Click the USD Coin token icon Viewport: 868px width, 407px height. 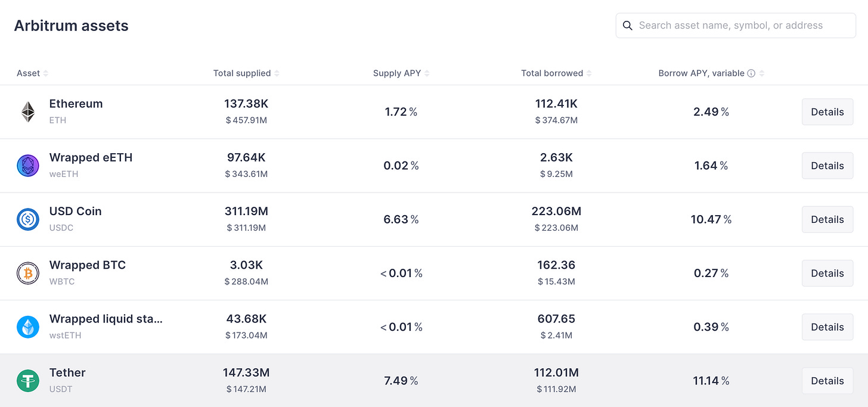pyautogui.click(x=28, y=219)
